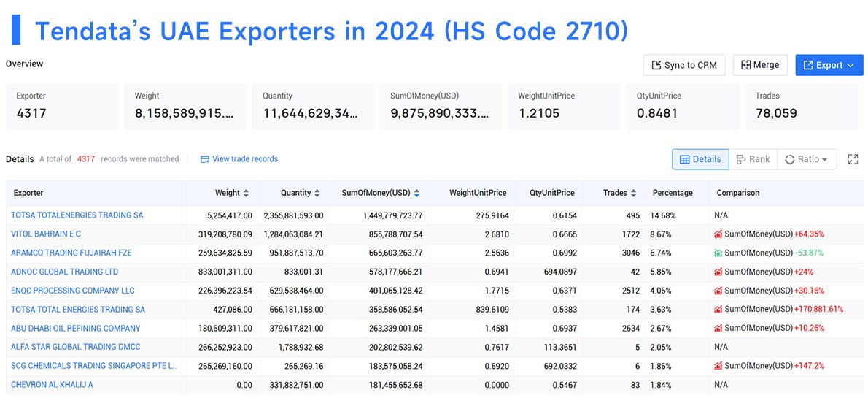Open the Ratio view dropdown
Viewport: 868px width, 398px height.
[807, 159]
